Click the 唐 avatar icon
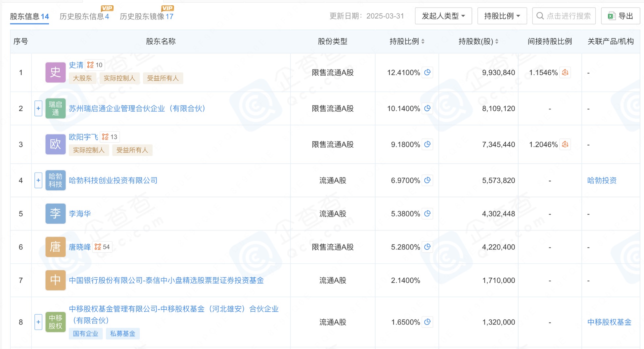The image size is (644, 349). [x=55, y=247]
